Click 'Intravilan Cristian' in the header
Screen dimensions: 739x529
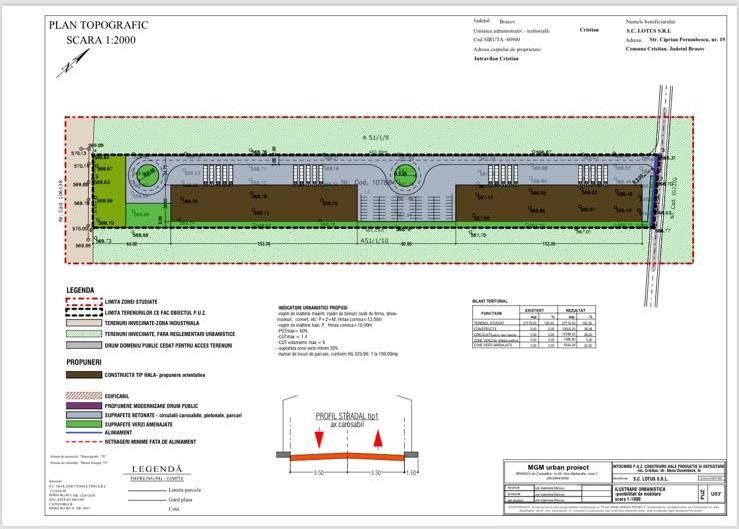496,58
